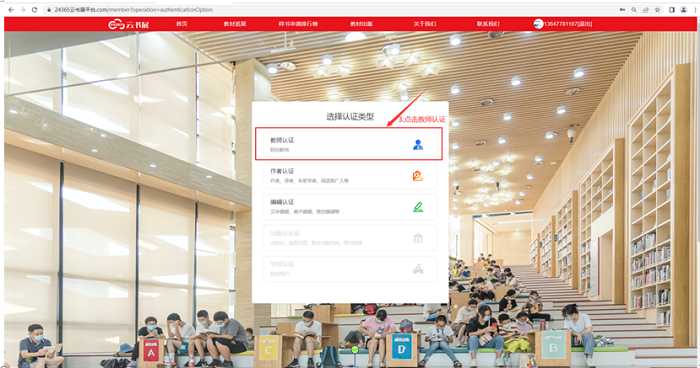Open the saved password key icon

(622, 9)
